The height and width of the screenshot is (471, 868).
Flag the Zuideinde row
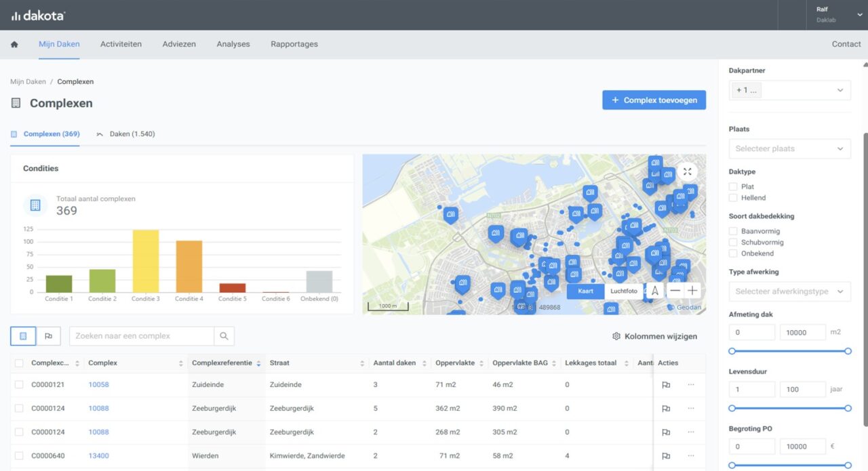[x=666, y=385]
